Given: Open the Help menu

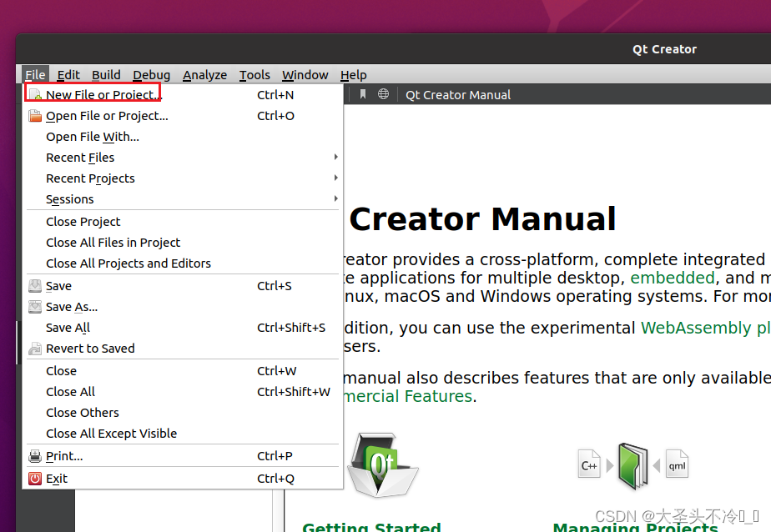Looking at the screenshot, I should (x=354, y=75).
